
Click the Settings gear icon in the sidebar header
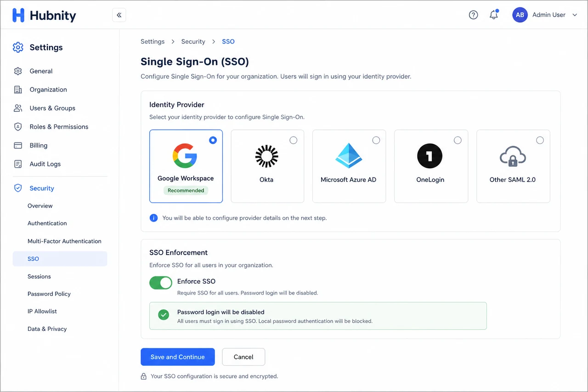point(18,47)
